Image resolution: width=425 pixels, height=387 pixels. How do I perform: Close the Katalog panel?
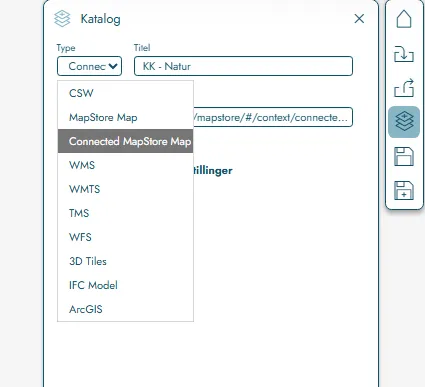[x=359, y=19]
